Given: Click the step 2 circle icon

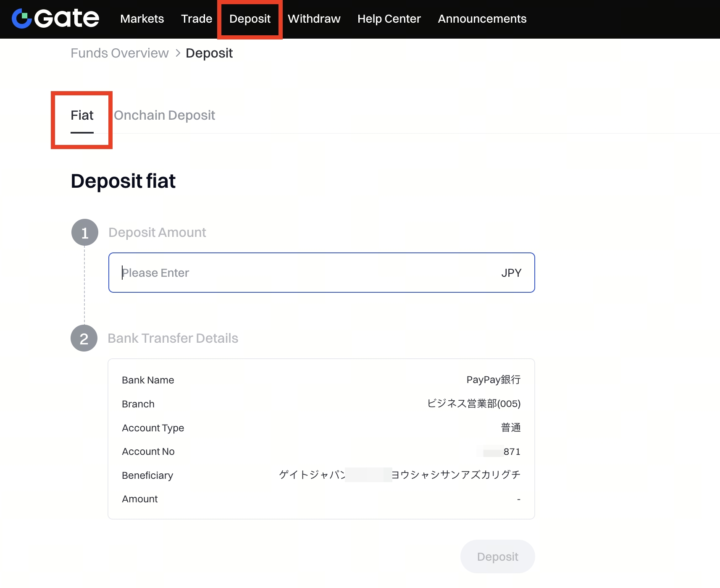Looking at the screenshot, I should 84,339.
